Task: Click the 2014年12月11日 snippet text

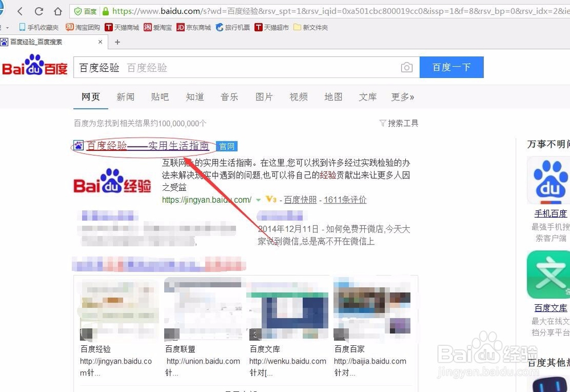Action: 288,229
